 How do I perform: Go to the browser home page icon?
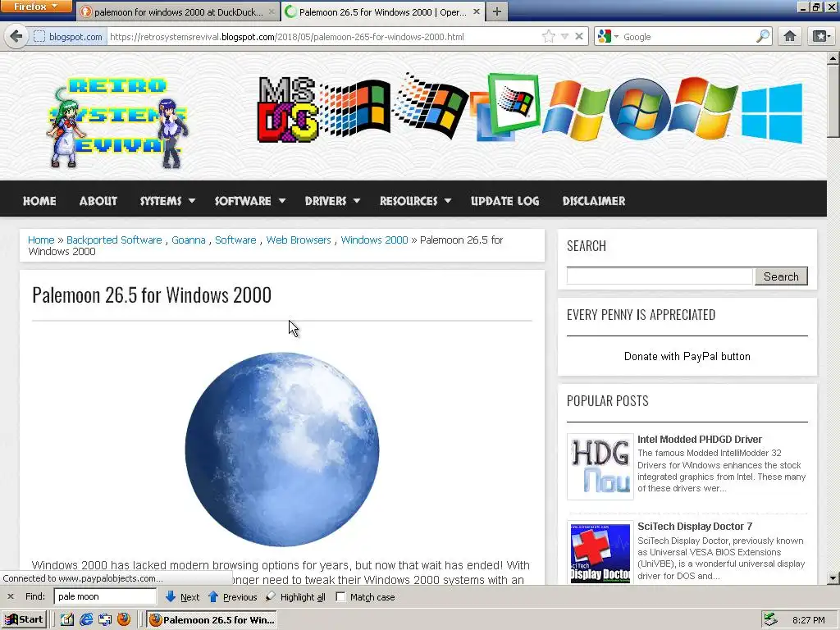click(790, 36)
